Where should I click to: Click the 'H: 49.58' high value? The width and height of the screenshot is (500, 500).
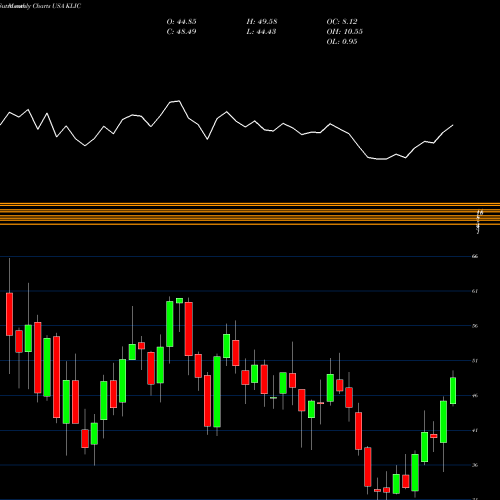[x=262, y=22]
